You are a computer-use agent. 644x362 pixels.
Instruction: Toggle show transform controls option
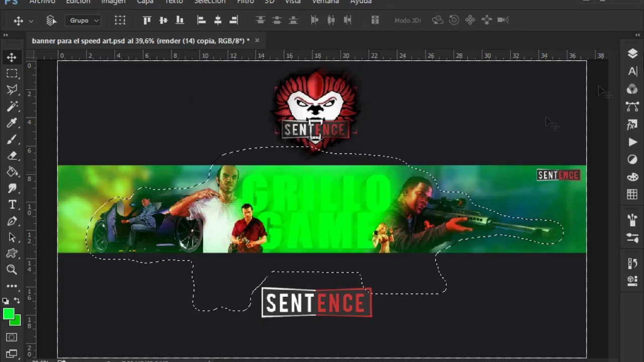(x=120, y=20)
